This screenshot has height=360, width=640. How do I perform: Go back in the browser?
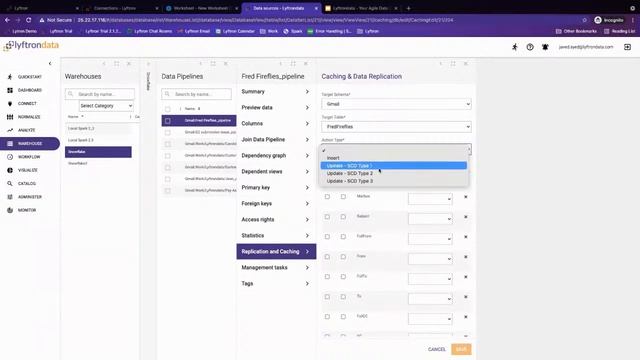tap(7, 20)
